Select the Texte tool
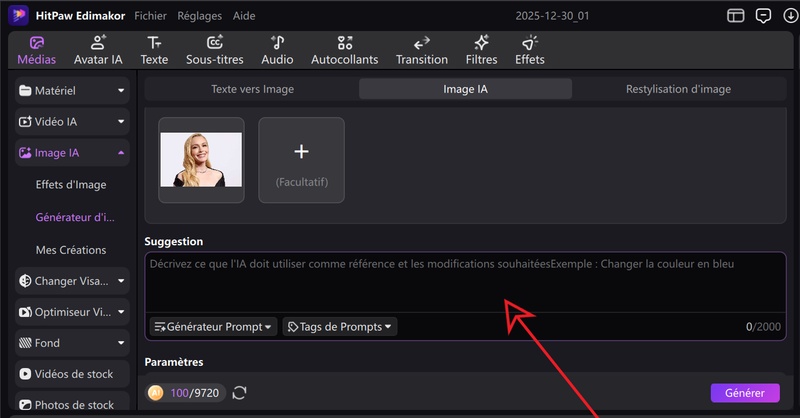Viewport: 800px width, 418px height. 154,51
